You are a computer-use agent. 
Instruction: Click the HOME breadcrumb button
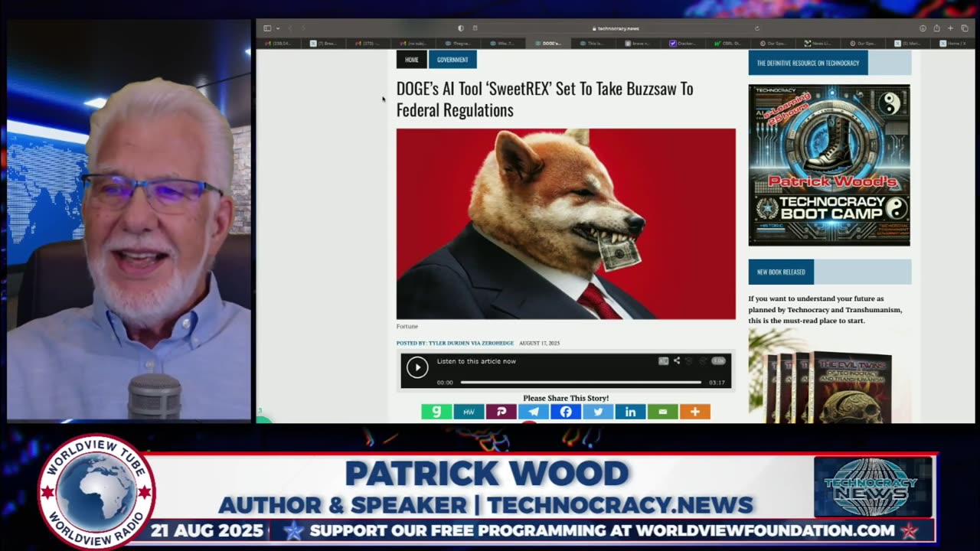[411, 60]
